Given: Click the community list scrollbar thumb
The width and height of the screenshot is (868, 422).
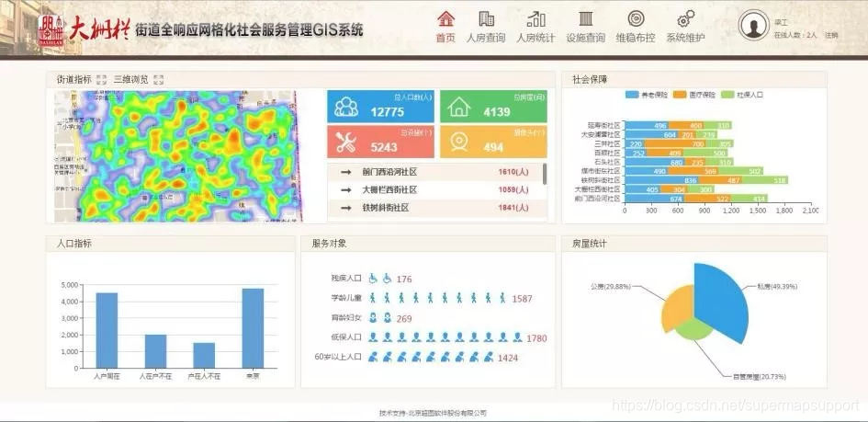Looking at the screenshot, I should [x=545, y=174].
